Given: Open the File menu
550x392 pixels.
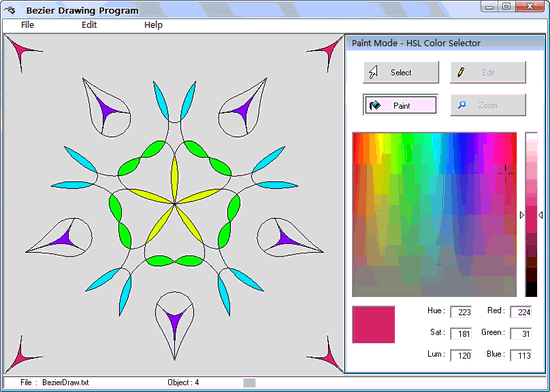Looking at the screenshot, I should tap(27, 25).
